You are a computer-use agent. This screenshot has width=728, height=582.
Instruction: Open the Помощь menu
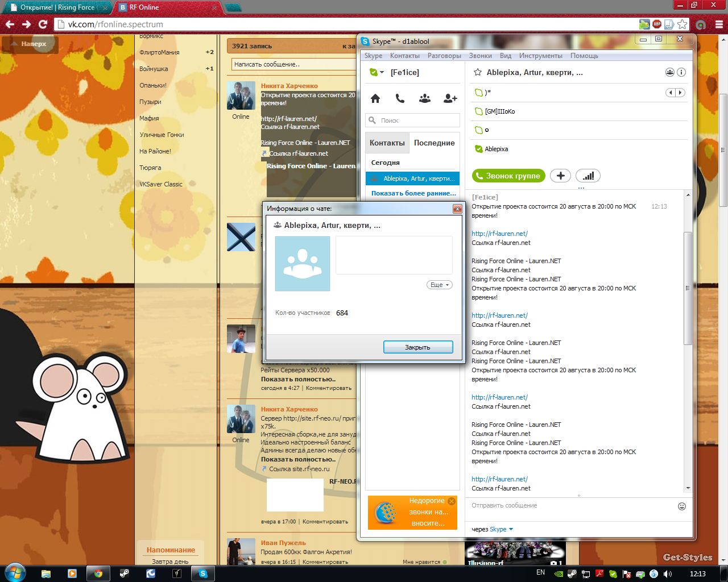(x=584, y=56)
